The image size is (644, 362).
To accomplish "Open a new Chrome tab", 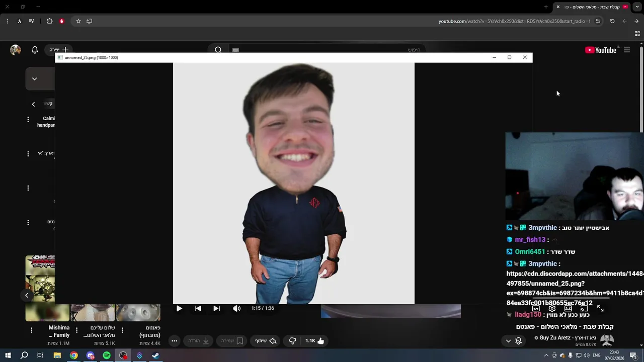I will pyautogui.click(x=546, y=7).
